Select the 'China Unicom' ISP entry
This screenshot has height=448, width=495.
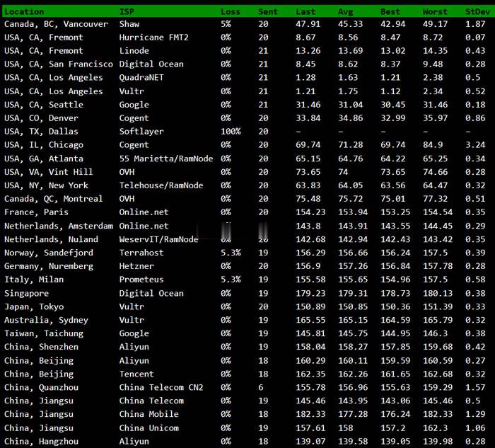click(148, 428)
